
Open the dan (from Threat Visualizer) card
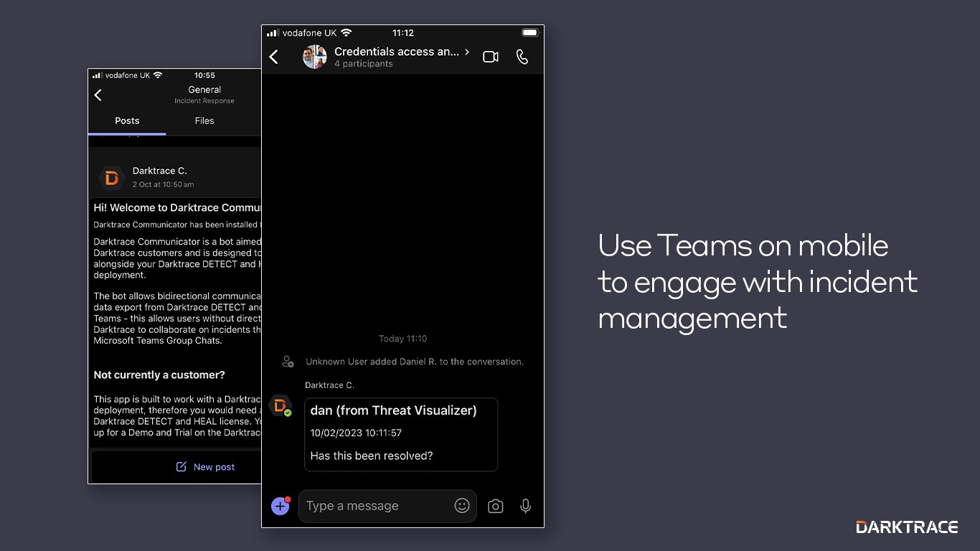click(x=401, y=435)
